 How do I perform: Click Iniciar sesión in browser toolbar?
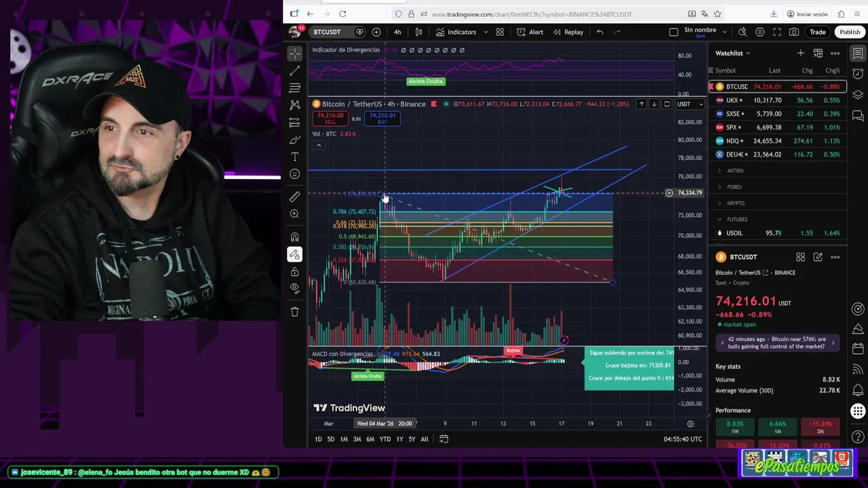808,14
